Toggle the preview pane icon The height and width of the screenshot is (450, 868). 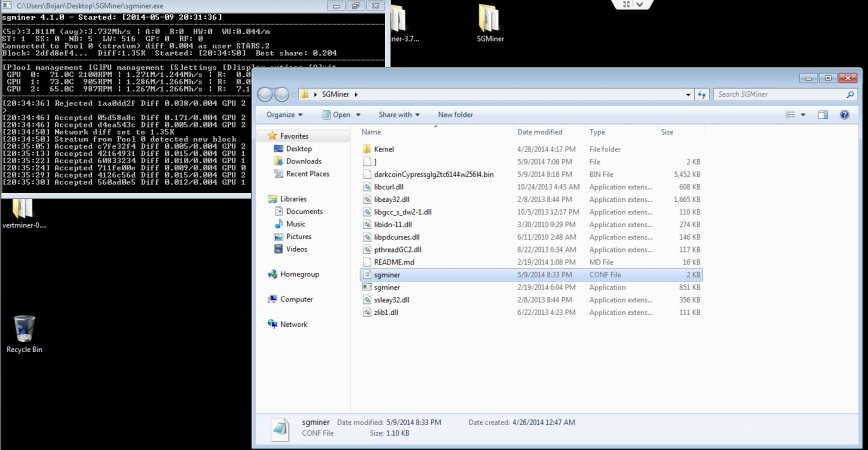tap(823, 115)
